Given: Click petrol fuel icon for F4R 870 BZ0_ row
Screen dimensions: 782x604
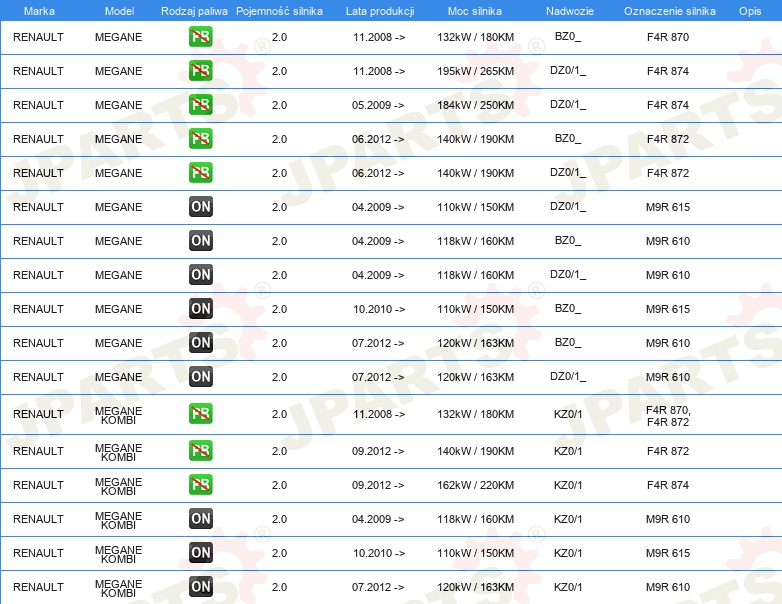Looking at the screenshot, I should pyautogui.click(x=200, y=36).
